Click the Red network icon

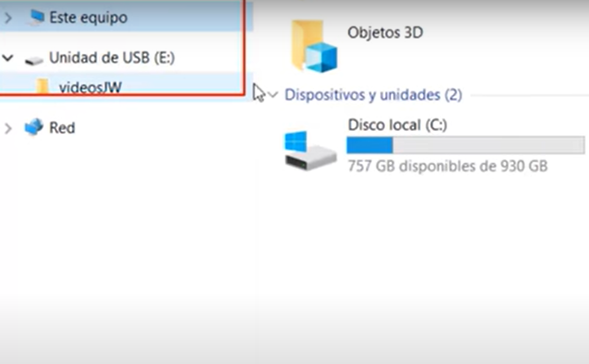tap(34, 127)
